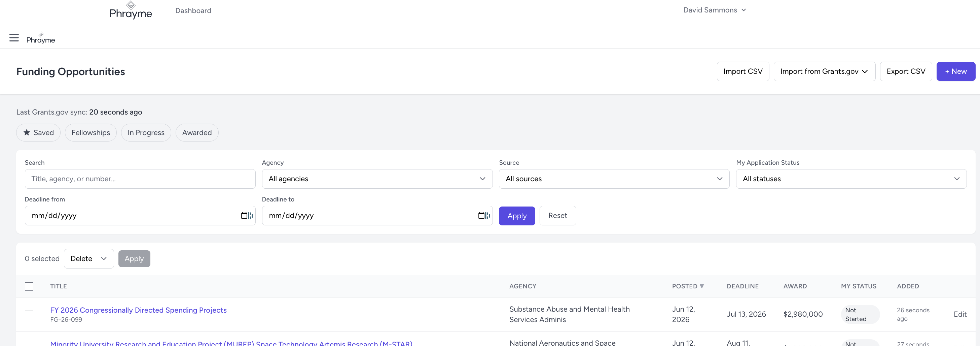Open FY 2026 Congressionally Directed Spending Projects link
The width and height of the screenshot is (980, 346).
pyautogui.click(x=139, y=310)
